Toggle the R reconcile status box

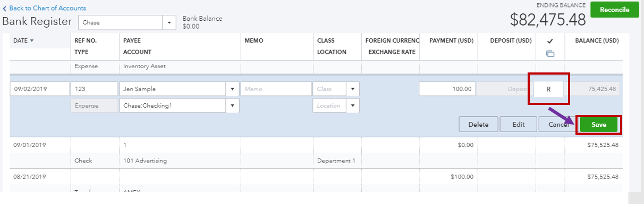[x=548, y=89]
